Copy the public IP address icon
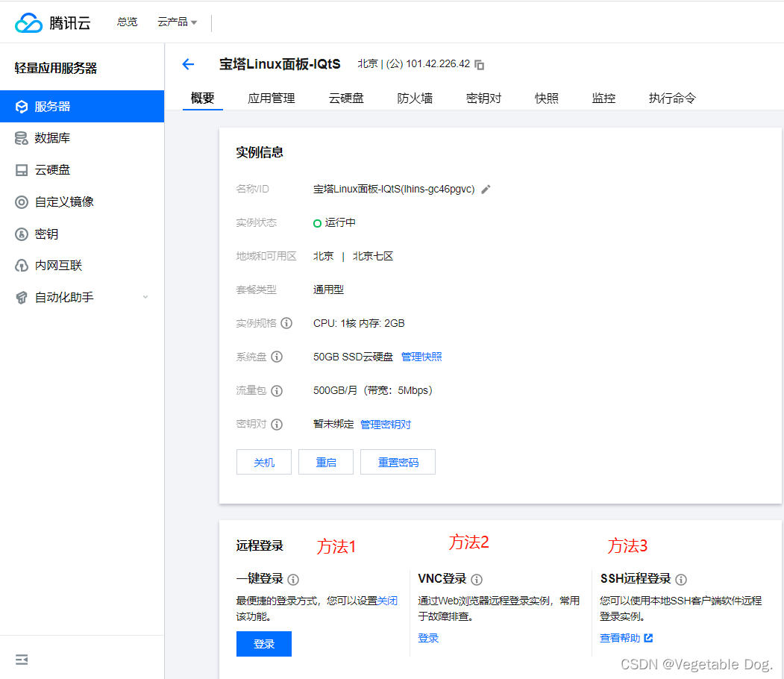 pyautogui.click(x=479, y=64)
